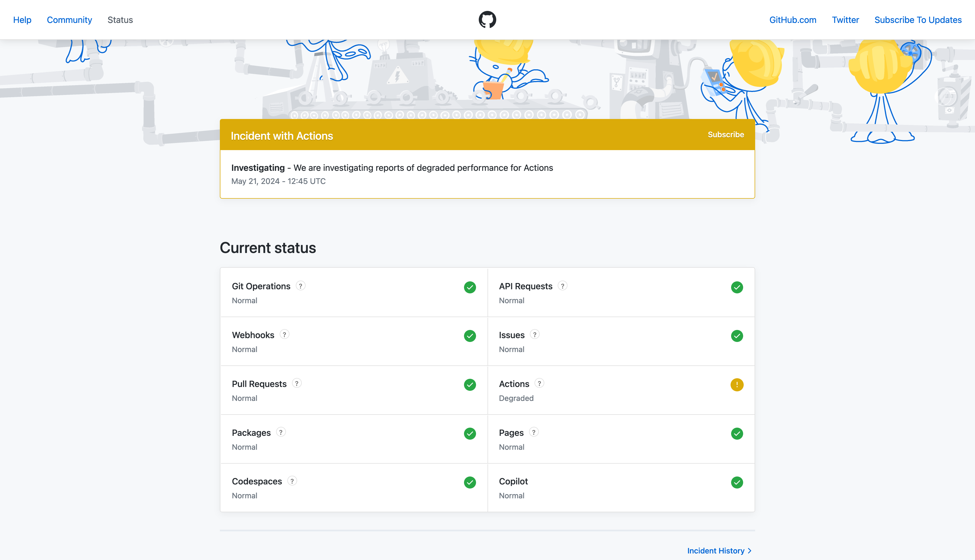Click the Packages component name
Image resolution: width=975 pixels, height=560 pixels.
251,433
